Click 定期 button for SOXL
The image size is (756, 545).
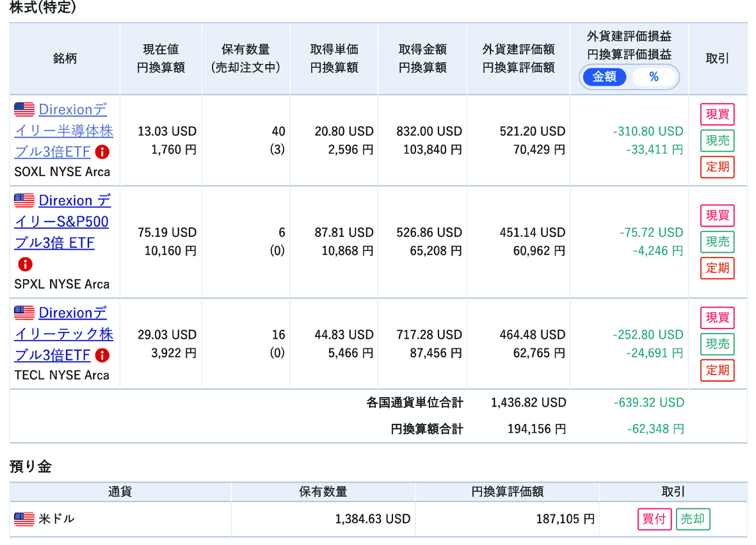718,167
